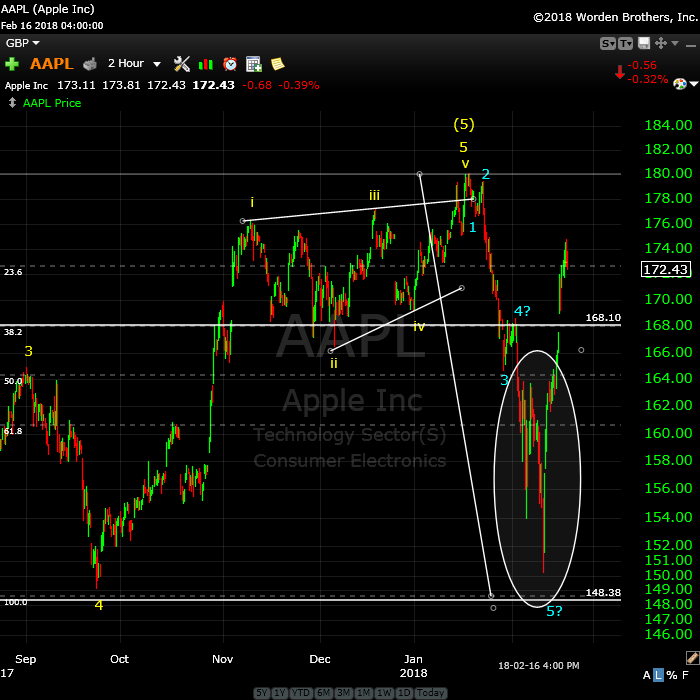Click the orange AAPL ticker symbol
Screen dimensions: 700x700
tap(51, 64)
